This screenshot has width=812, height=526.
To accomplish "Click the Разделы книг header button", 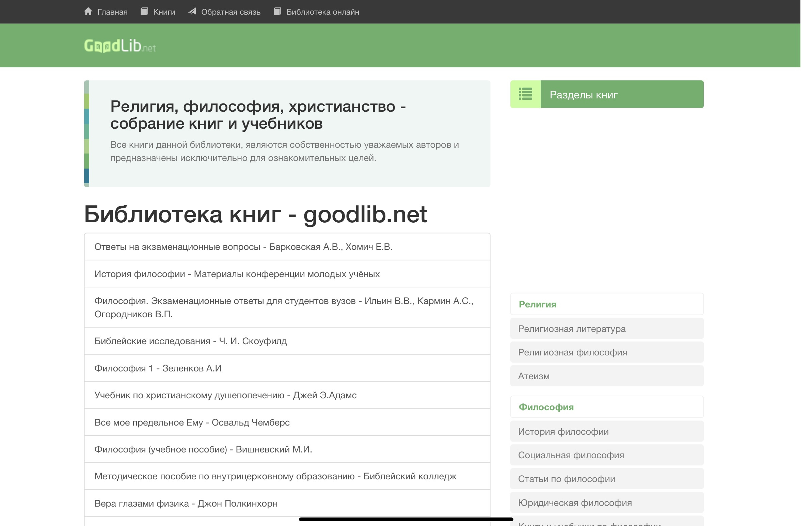I will [x=607, y=94].
